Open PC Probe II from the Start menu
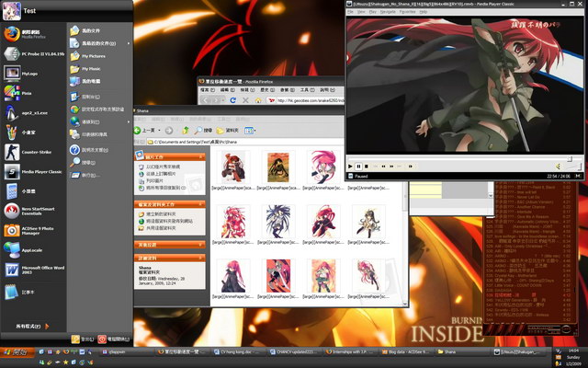 [33, 53]
